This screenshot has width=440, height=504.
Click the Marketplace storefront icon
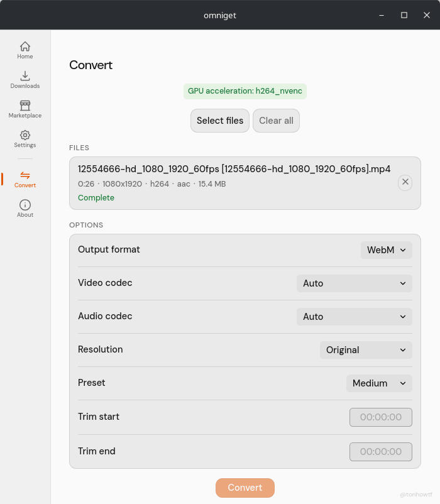[25, 106]
